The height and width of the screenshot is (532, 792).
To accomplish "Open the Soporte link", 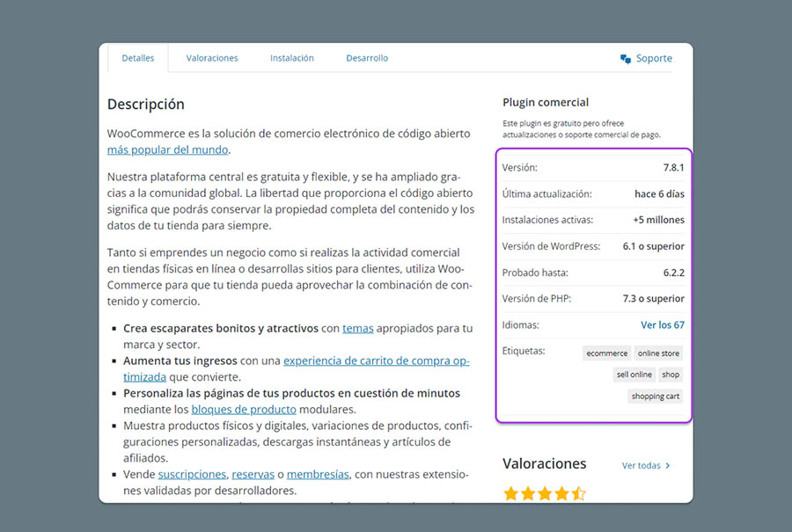I will coord(654,59).
